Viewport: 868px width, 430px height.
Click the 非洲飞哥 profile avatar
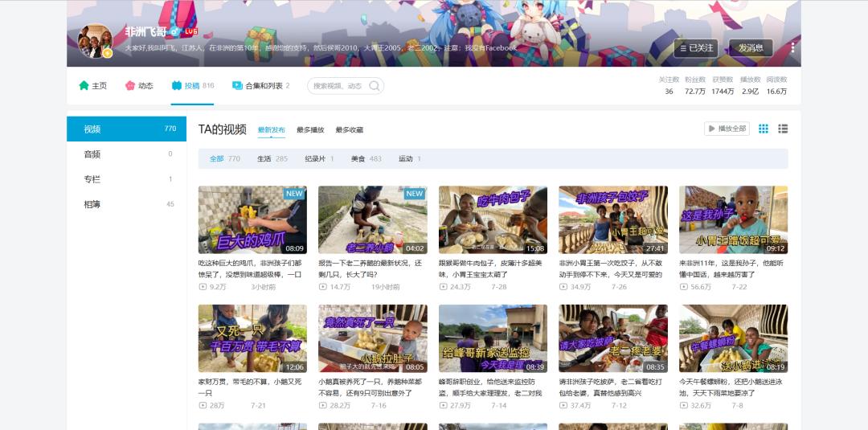[x=96, y=42]
